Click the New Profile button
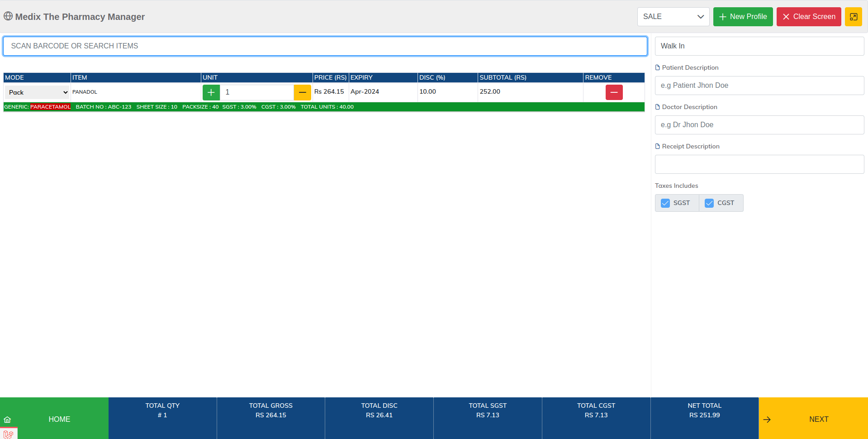Viewport: 868px width, 439px height. click(x=743, y=17)
